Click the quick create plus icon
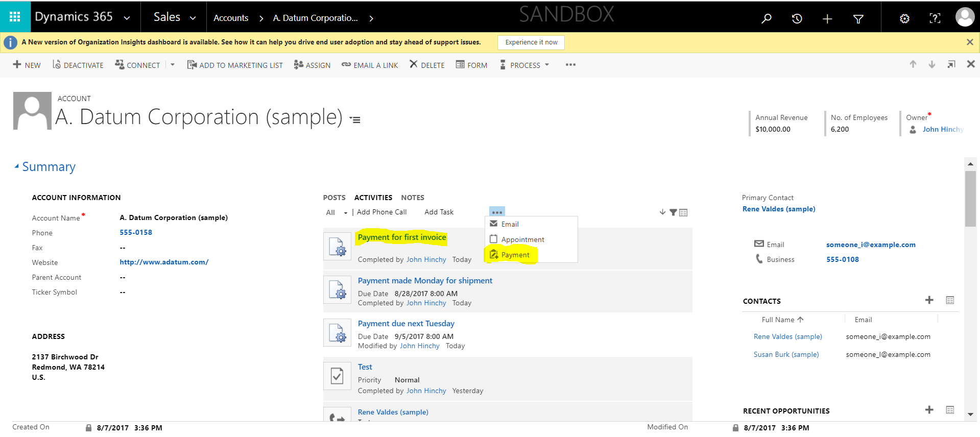980x437 pixels. point(827,18)
